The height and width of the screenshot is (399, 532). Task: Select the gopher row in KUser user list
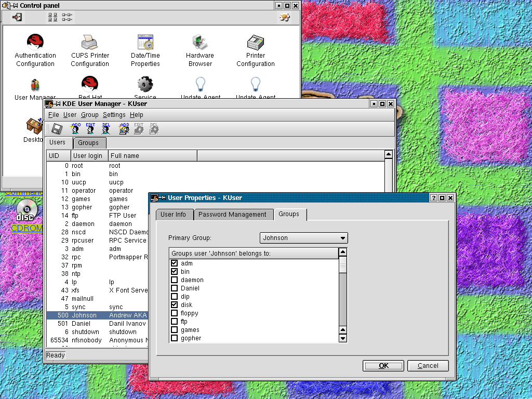[x=97, y=207]
